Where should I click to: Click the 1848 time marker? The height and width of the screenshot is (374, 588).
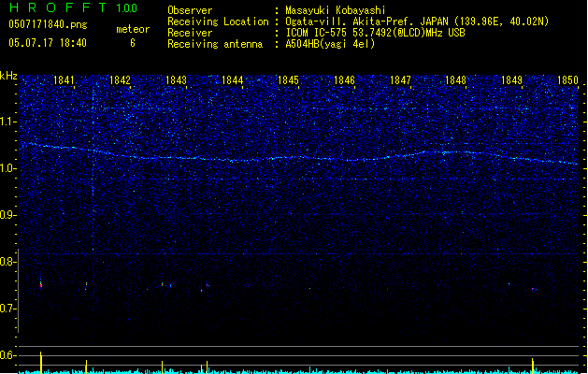click(455, 80)
